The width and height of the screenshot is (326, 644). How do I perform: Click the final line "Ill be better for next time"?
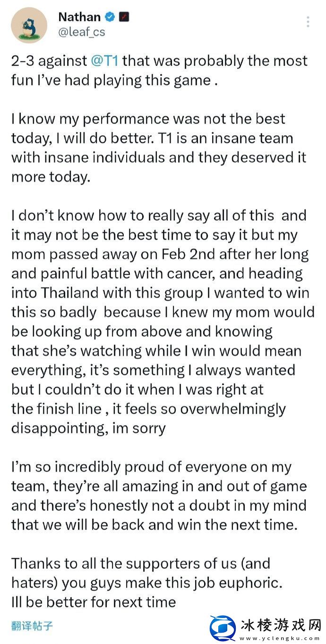pos(94,602)
